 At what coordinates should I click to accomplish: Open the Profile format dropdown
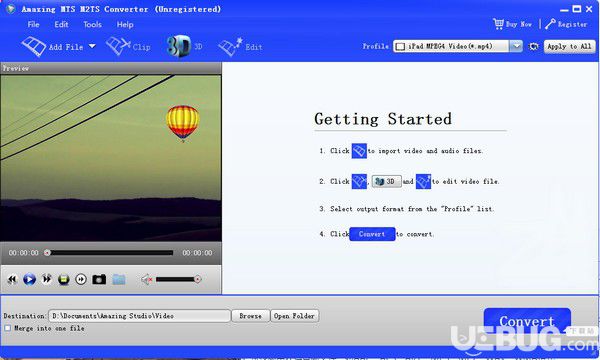(516, 46)
